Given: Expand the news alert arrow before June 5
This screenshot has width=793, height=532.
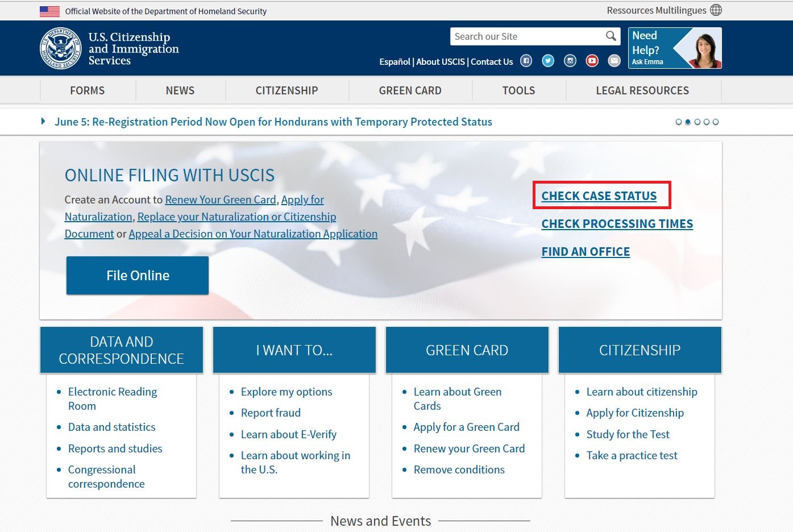Looking at the screenshot, I should (43, 121).
